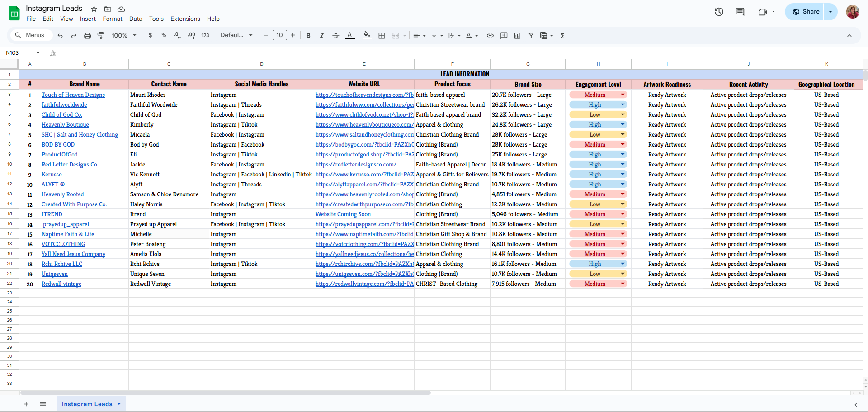Open the Google Sheets home logo
The width and height of the screenshot is (868, 412).
(x=14, y=13)
